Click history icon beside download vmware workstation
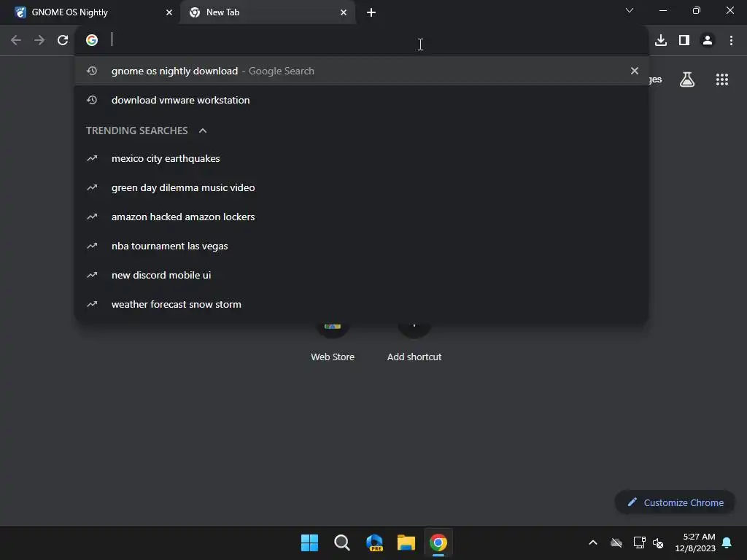 [92, 100]
